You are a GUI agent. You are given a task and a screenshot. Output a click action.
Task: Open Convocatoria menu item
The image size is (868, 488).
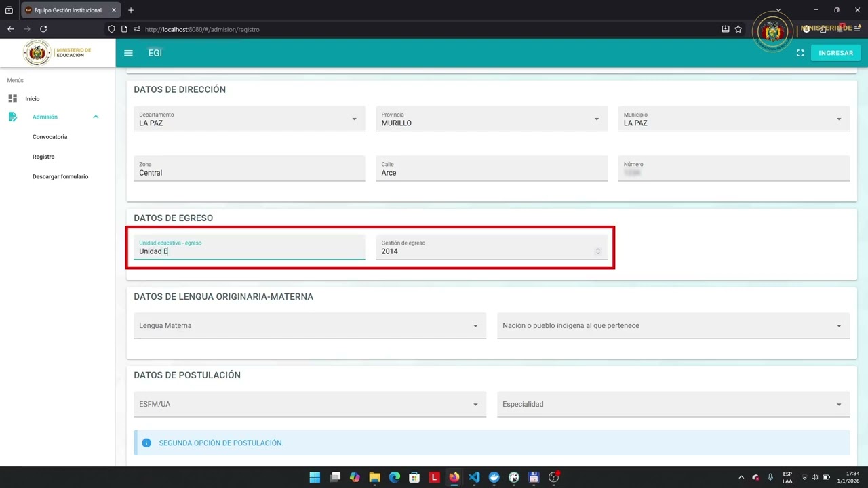(x=50, y=137)
